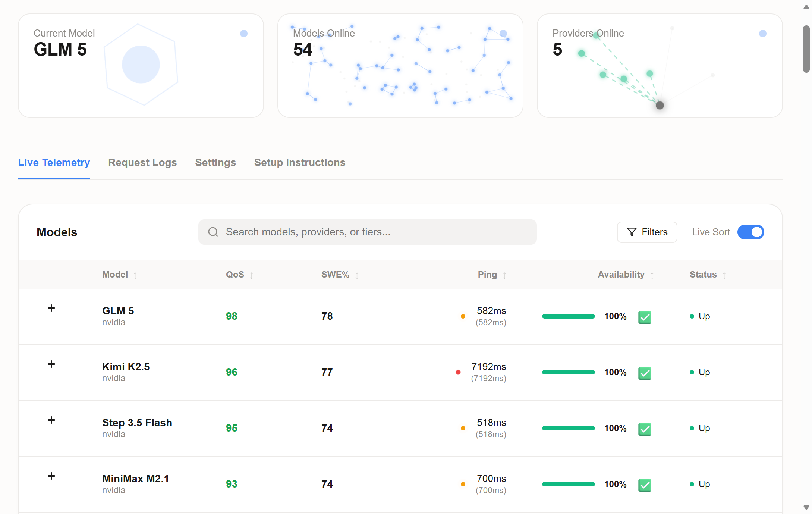The height and width of the screenshot is (514, 812).
Task: Expand the Kimi K2.5 row details
Action: pyautogui.click(x=51, y=364)
